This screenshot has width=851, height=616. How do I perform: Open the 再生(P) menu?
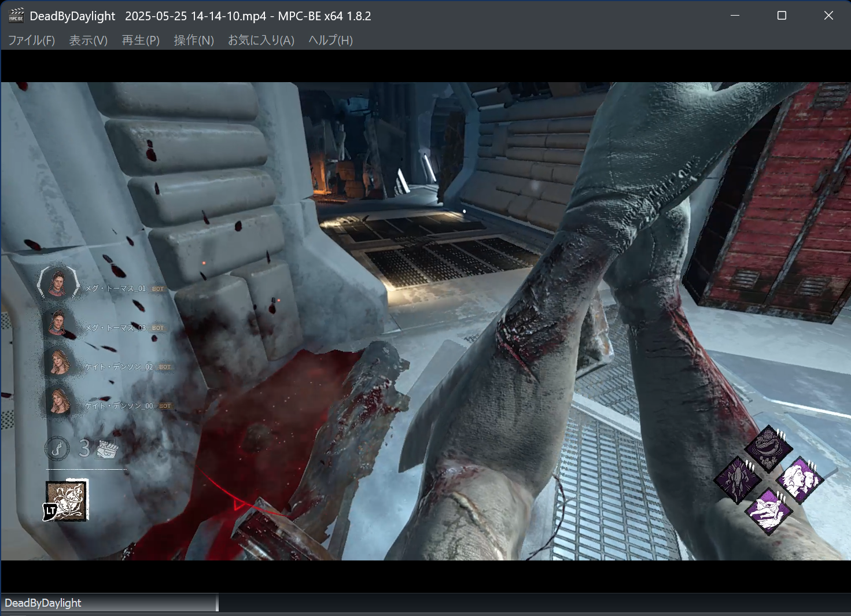[x=139, y=40]
